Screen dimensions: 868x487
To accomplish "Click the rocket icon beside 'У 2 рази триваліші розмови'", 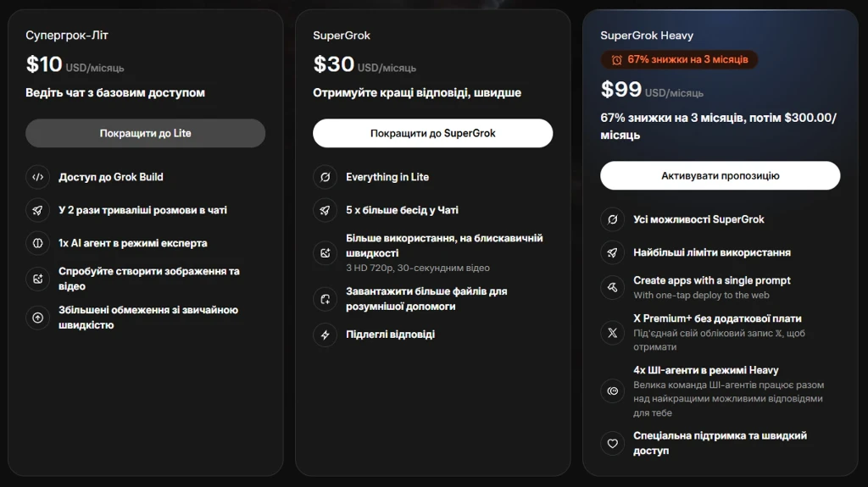I will [37, 210].
